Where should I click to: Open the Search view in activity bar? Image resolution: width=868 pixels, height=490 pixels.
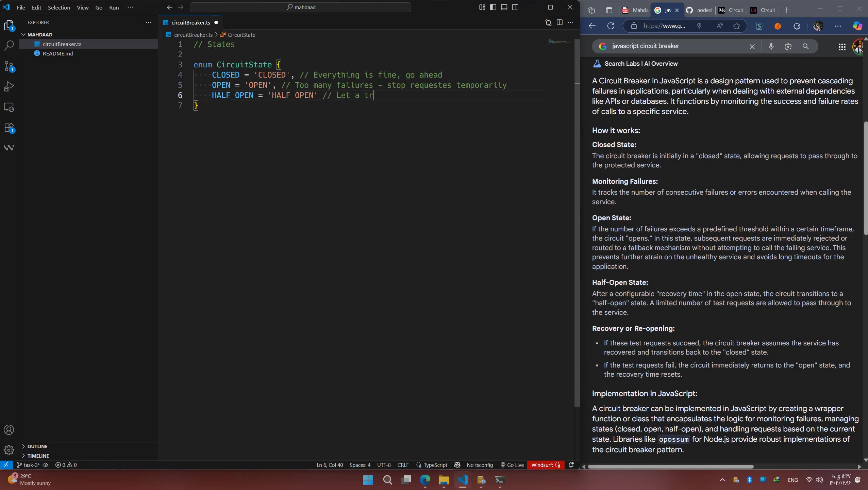pyautogui.click(x=9, y=45)
